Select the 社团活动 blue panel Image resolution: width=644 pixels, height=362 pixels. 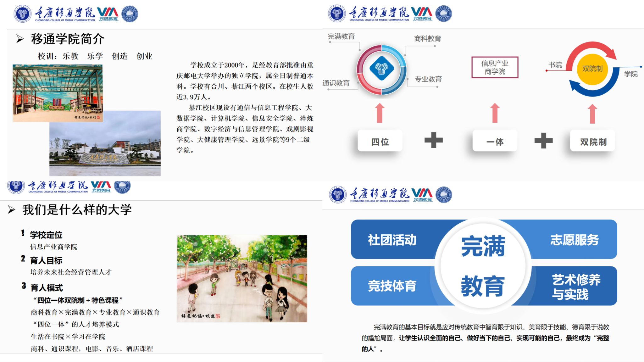(x=392, y=240)
